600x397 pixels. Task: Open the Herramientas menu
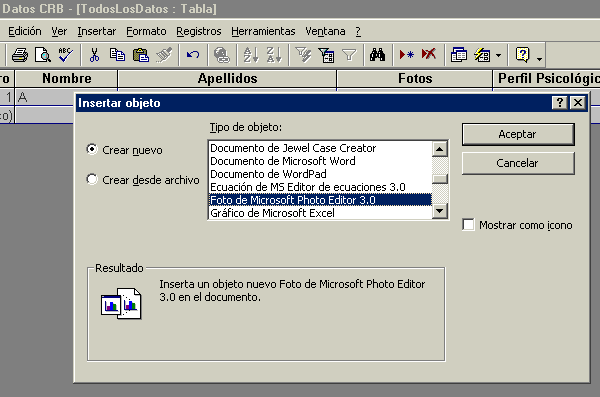pos(263,31)
